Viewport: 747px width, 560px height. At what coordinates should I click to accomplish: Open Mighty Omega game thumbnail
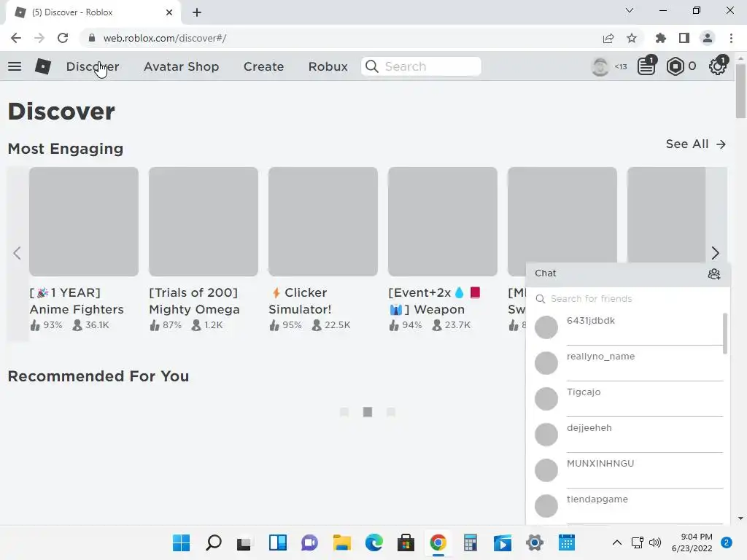(204, 222)
